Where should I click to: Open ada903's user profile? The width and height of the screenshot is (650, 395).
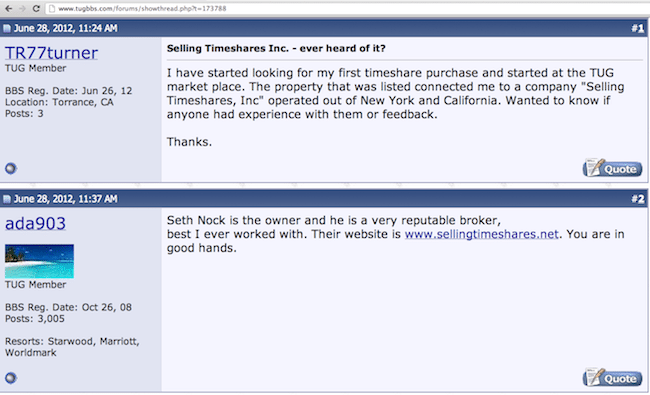click(x=35, y=223)
